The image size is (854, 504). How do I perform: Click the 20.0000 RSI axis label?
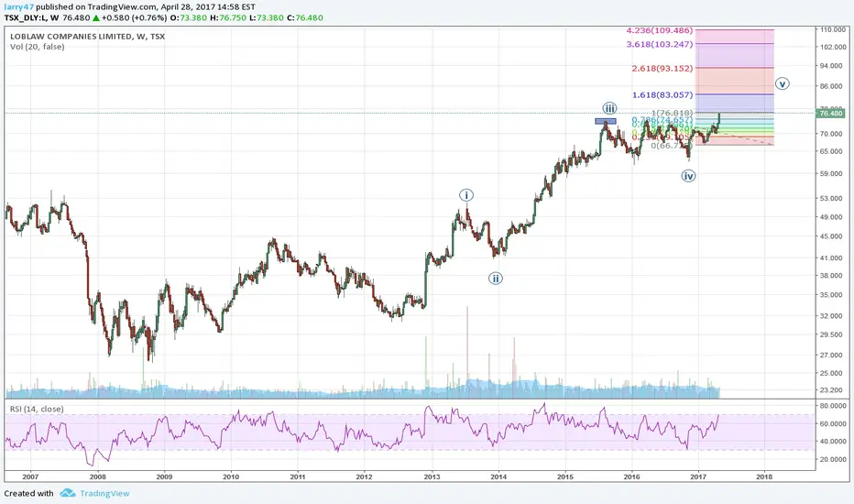833,459
